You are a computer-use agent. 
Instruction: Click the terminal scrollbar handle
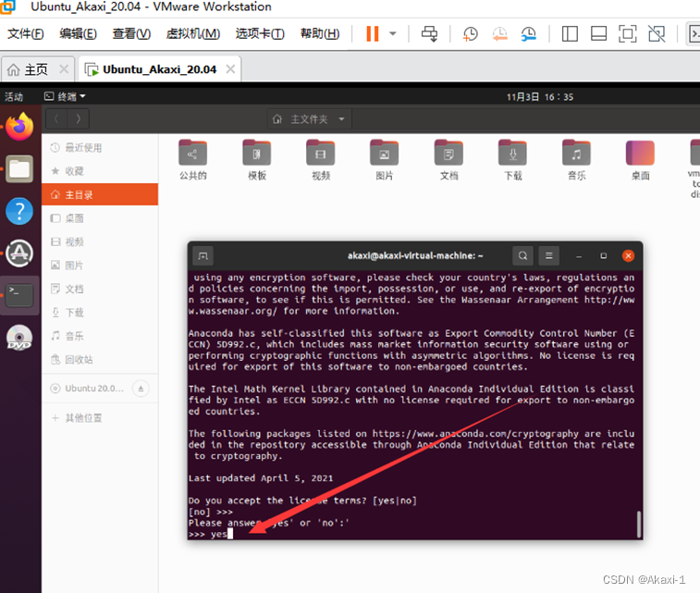(639, 525)
